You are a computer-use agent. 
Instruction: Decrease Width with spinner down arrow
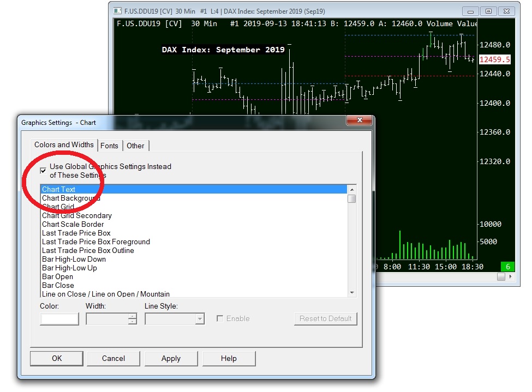(133, 322)
